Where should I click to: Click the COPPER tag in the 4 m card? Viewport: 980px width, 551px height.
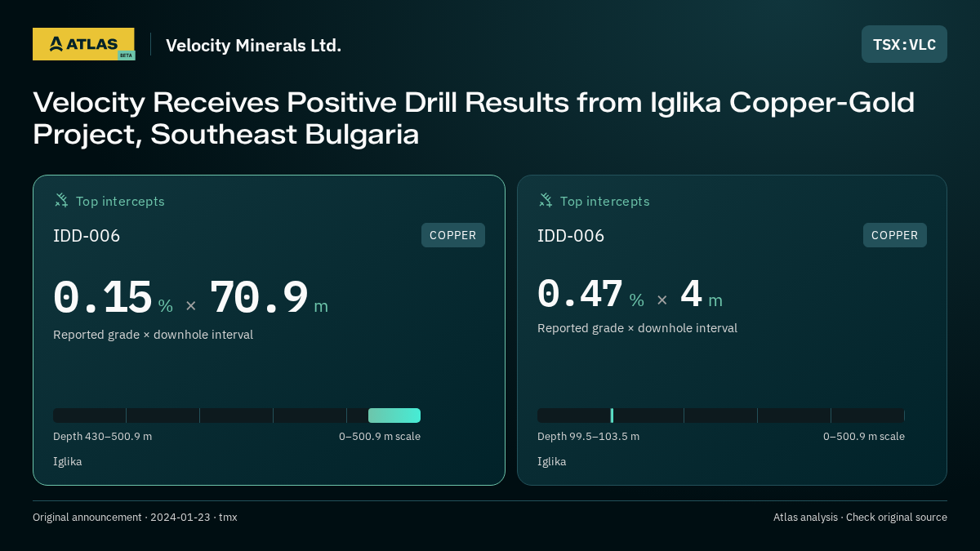click(x=895, y=235)
